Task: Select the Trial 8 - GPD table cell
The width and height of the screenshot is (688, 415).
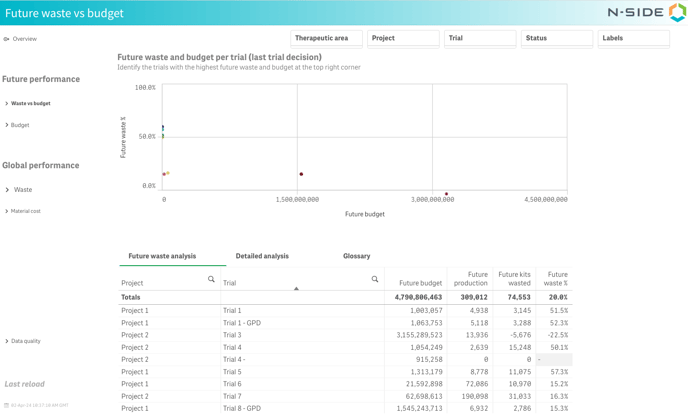Action: coord(241,408)
